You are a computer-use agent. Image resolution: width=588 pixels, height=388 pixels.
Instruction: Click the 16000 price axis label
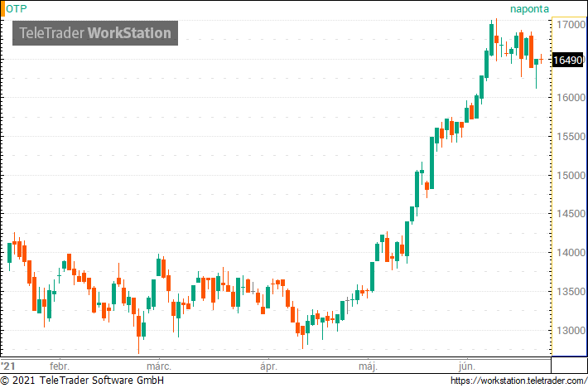coord(571,98)
